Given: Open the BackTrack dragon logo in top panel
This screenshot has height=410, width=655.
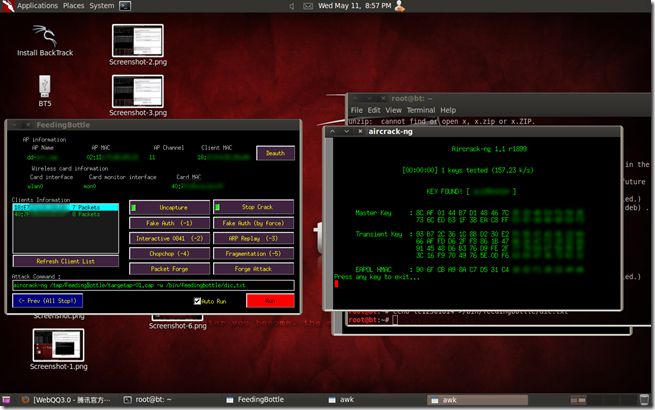Looking at the screenshot, I should pyautogui.click(x=7, y=6).
